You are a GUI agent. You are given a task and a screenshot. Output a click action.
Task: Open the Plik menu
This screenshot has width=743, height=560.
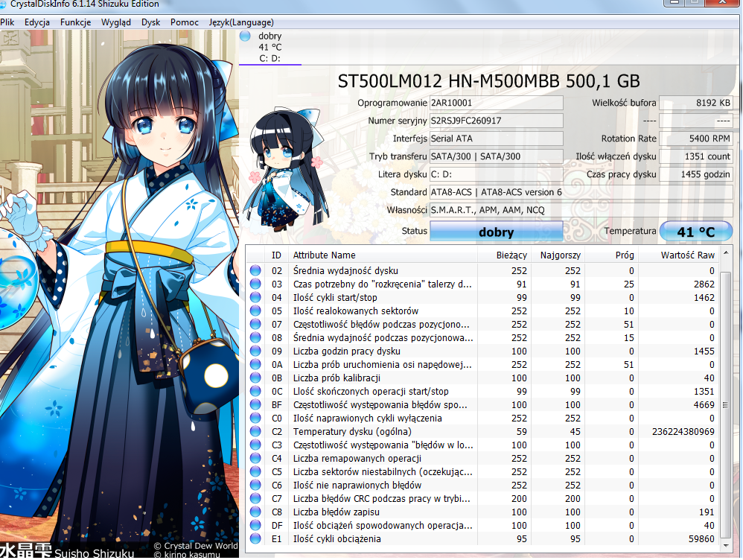coord(7,22)
